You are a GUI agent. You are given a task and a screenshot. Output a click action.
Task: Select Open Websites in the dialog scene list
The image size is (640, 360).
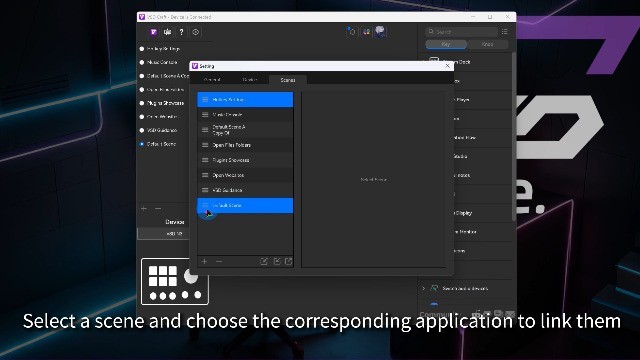245,175
